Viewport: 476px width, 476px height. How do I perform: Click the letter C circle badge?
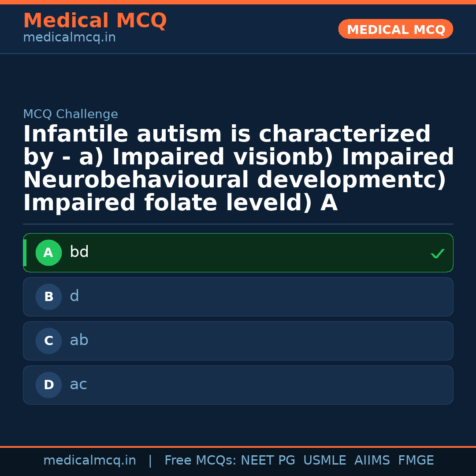(x=48, y=341)
